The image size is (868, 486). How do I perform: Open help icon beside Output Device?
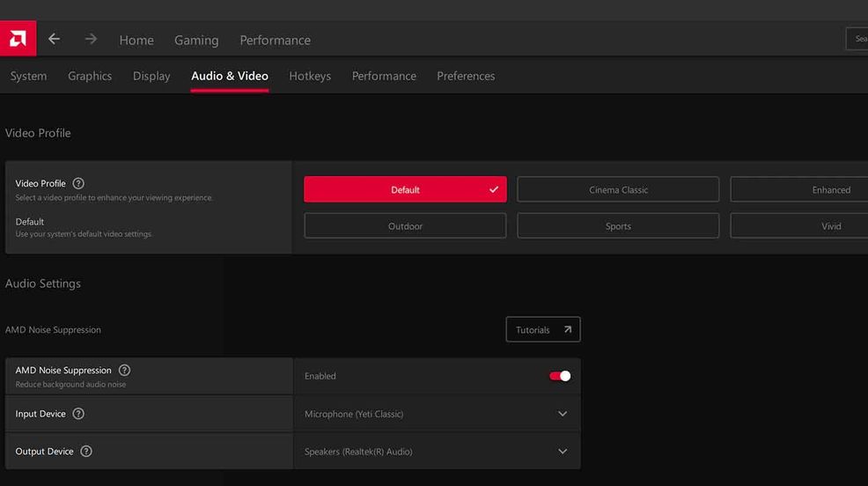click(x=85, y=451)
